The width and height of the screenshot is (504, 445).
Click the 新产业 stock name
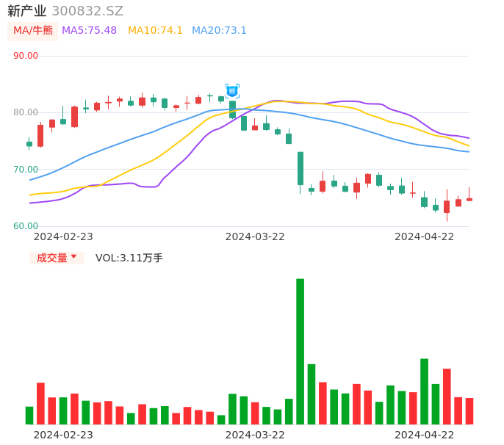pyautogui.click(x=26, y=11)
